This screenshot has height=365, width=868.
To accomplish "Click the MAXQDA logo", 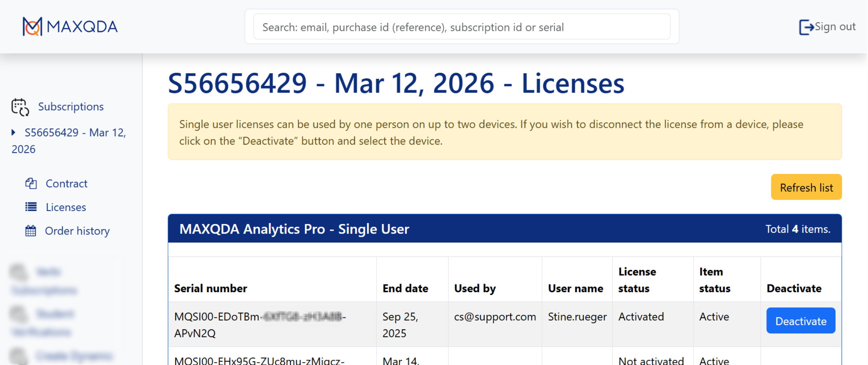I will pos(70,27).
